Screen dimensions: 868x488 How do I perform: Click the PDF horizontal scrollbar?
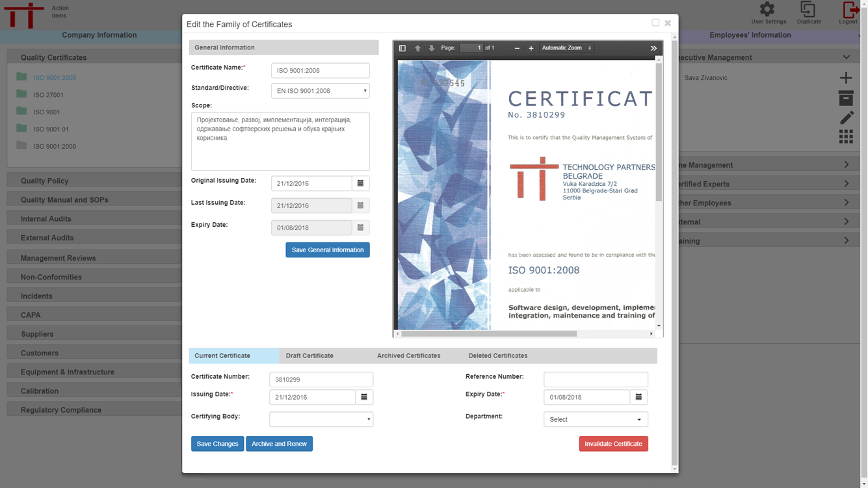pos(488,333)
